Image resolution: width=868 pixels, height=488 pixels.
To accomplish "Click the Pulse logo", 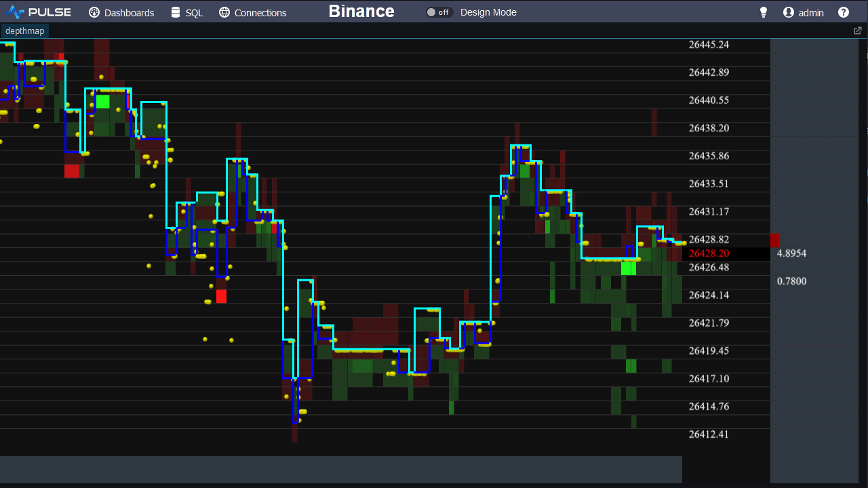I will point(38,12).
